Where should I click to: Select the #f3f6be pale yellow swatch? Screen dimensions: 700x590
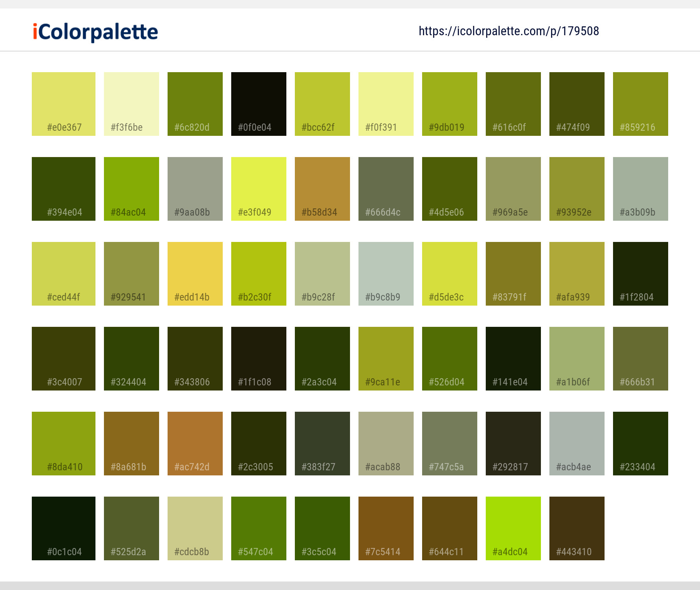click(132, 104)
